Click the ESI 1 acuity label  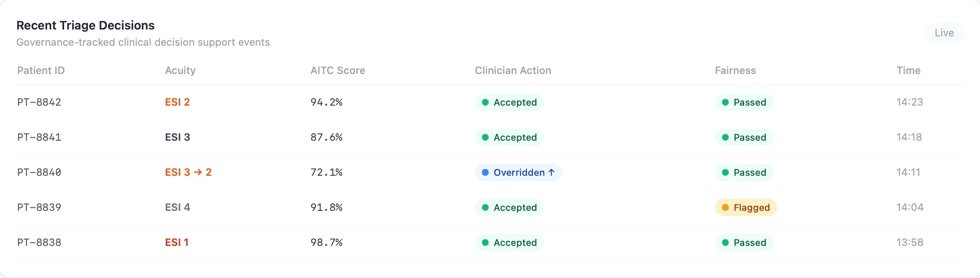point(177,243)
